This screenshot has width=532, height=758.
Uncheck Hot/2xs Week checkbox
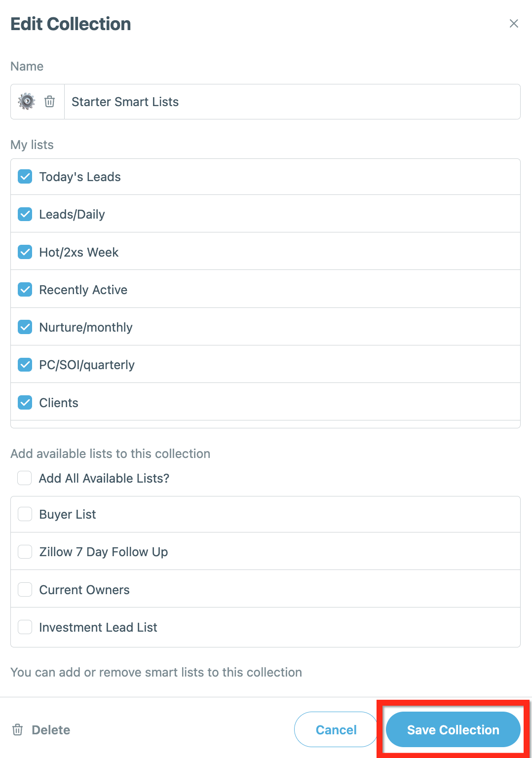point(25,252)
